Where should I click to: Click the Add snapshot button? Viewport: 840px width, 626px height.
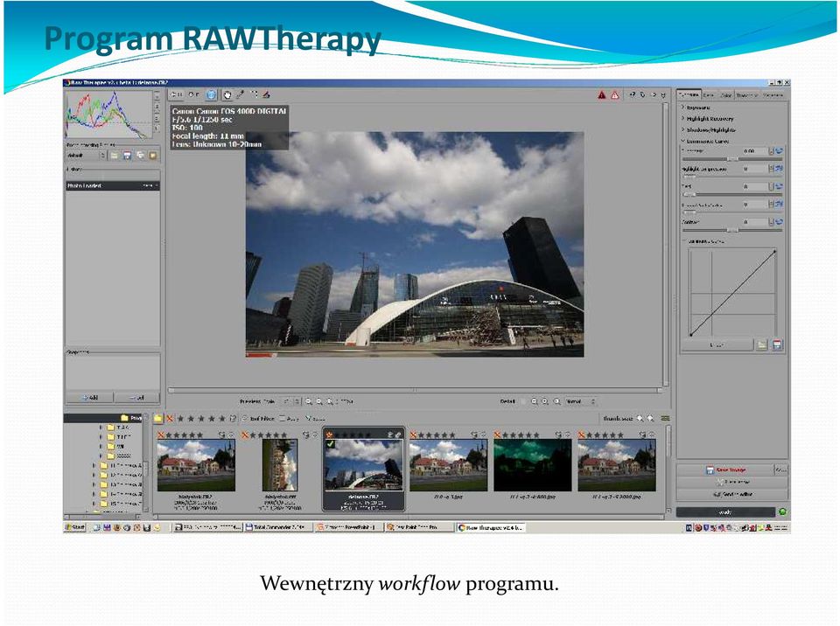[x=89, y=398]
